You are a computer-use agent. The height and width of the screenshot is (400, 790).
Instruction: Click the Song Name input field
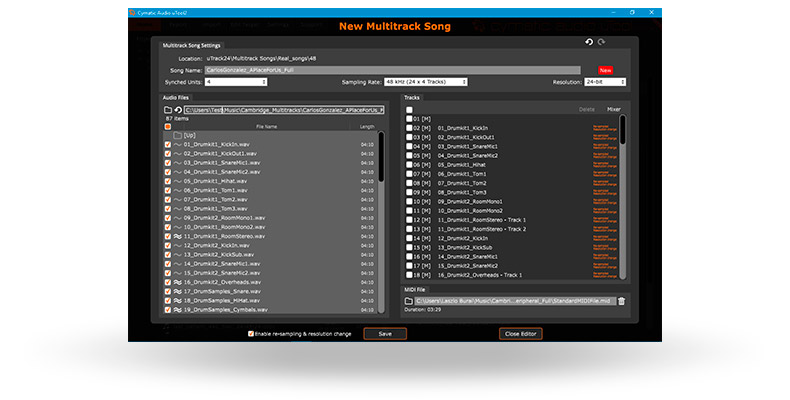(x=392, y=70)
